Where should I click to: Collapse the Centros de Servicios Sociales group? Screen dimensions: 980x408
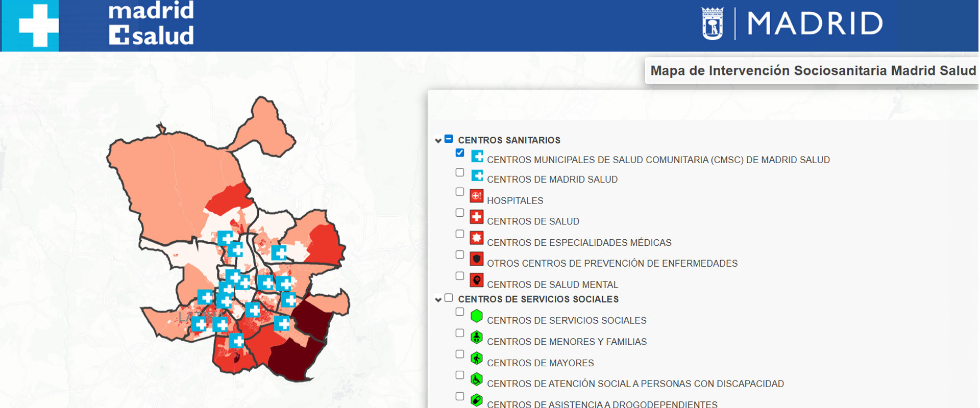click(438, 299)
